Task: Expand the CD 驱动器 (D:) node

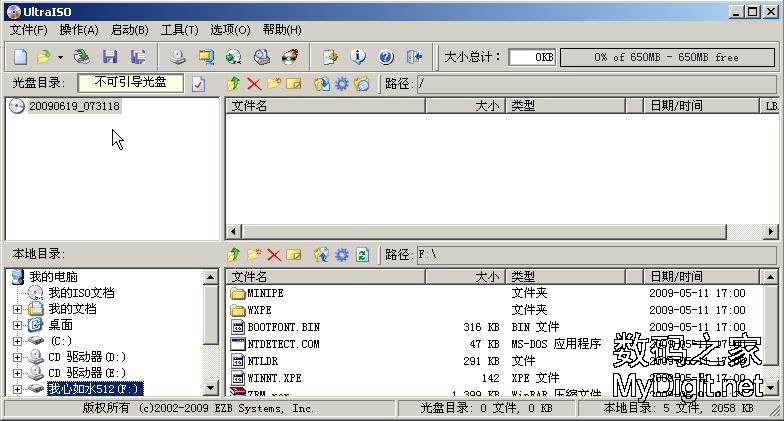Action: pyautogui.click(x=18, y=358)
